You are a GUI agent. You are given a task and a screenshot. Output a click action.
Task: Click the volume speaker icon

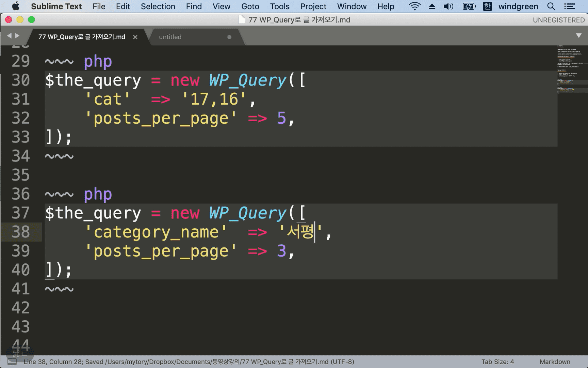click(x=448, y=6)
